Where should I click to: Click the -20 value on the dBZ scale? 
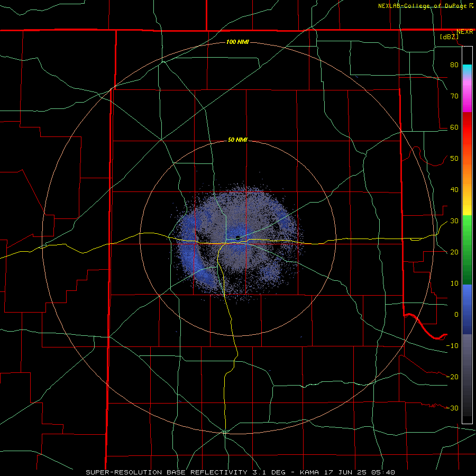point(452,377)
